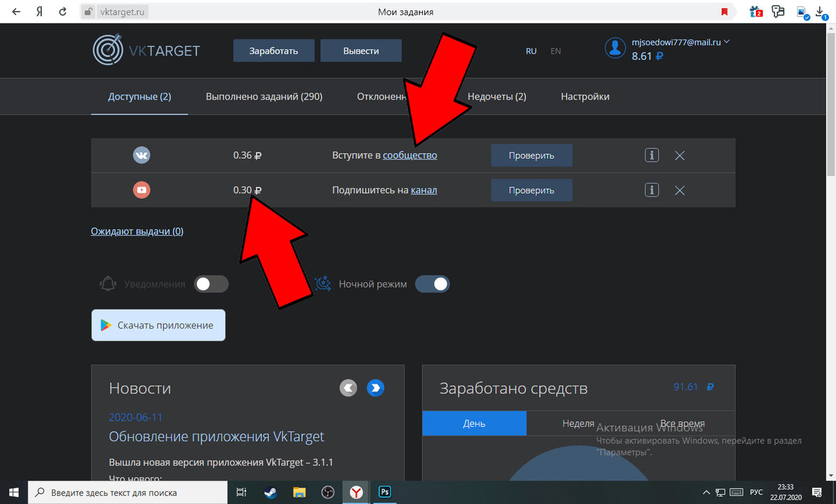Open the Обновление приложения VkTarget news title

pos(217,437)
